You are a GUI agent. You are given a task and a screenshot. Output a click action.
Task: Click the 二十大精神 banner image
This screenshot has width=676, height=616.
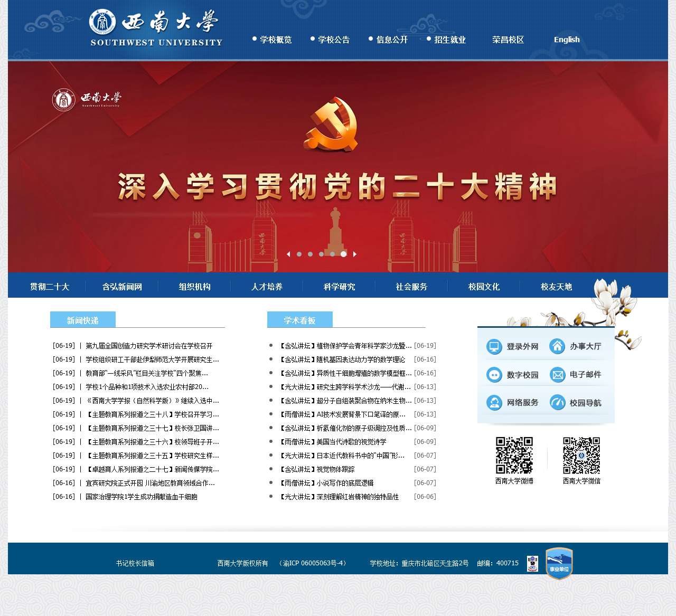(338, 167)
